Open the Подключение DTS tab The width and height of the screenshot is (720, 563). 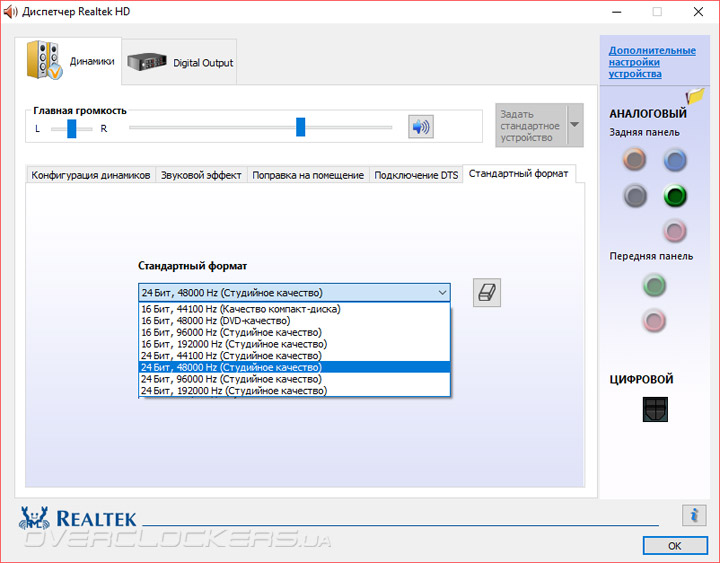click(x=416, y=175)
